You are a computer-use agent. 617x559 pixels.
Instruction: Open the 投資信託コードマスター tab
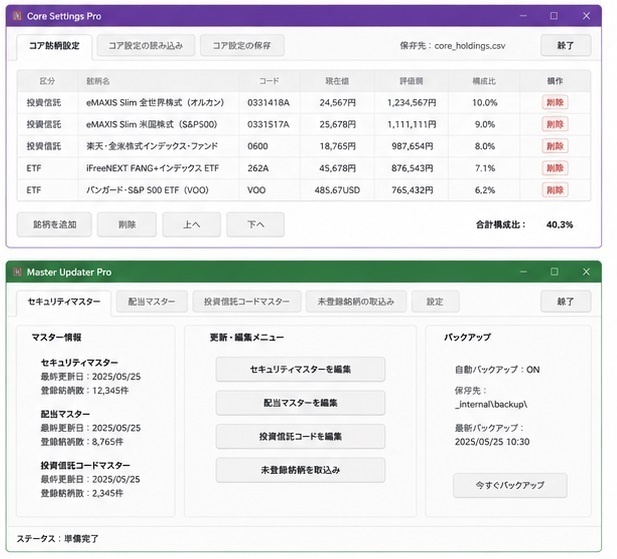click(247, 302)
